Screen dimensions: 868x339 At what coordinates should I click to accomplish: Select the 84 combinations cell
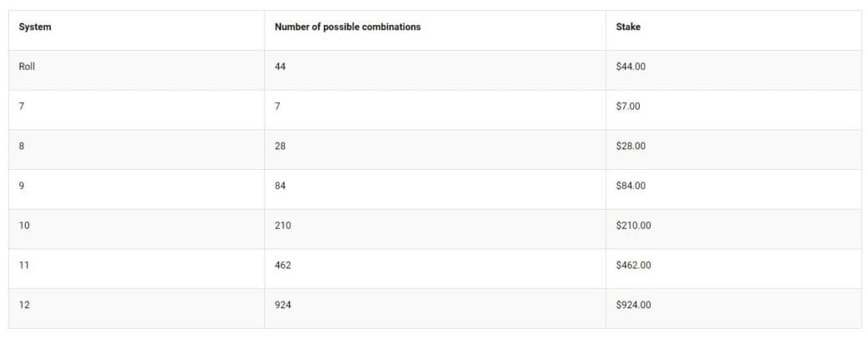pyautogui.click(x=280, y=186)
